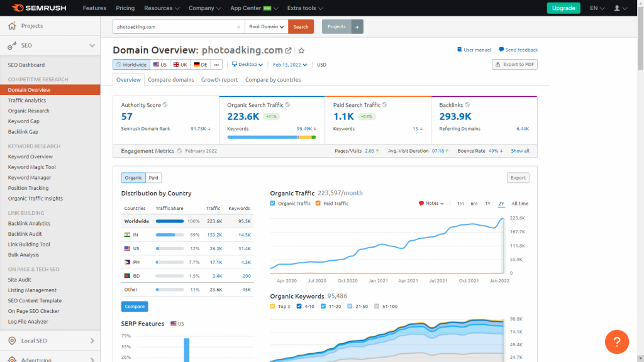Switch to Compare by countries tab

click(x=273, y=80)
